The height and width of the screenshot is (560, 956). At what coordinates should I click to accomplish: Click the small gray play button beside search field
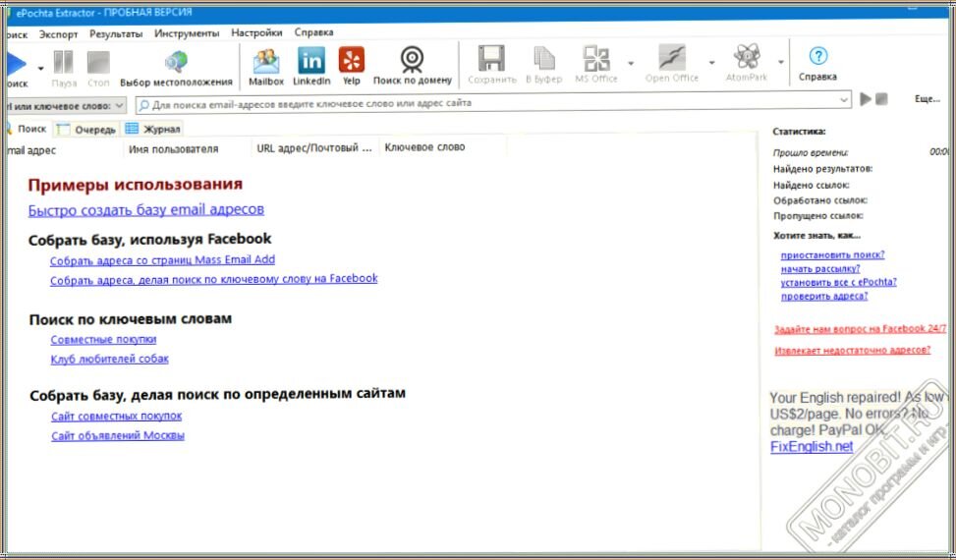866,98
